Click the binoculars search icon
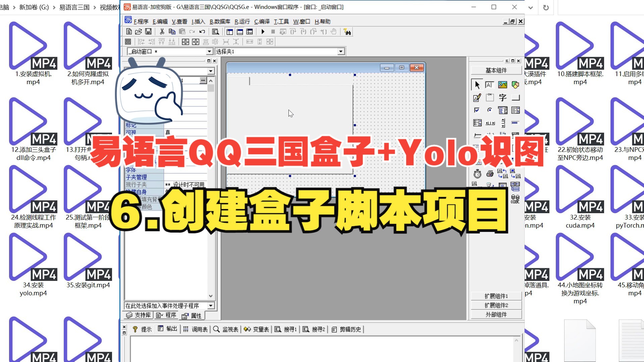This screenshot has width=644, height=362. [x=347, y=32]
